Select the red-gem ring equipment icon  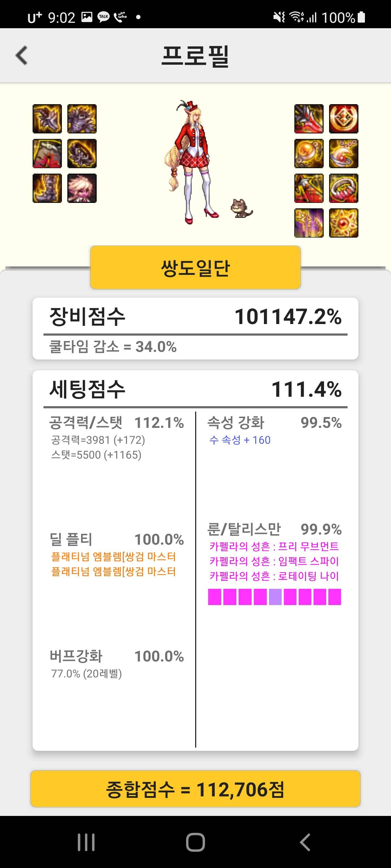344,188
